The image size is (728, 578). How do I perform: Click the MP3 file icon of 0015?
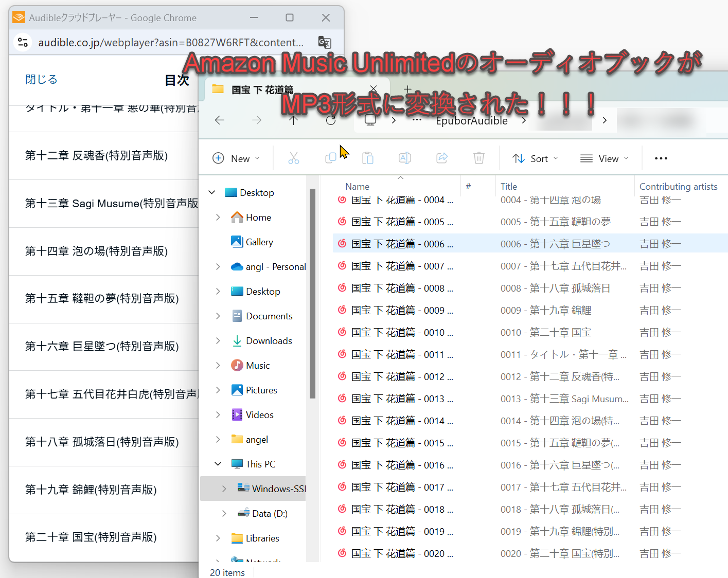(x=342, y=443)
